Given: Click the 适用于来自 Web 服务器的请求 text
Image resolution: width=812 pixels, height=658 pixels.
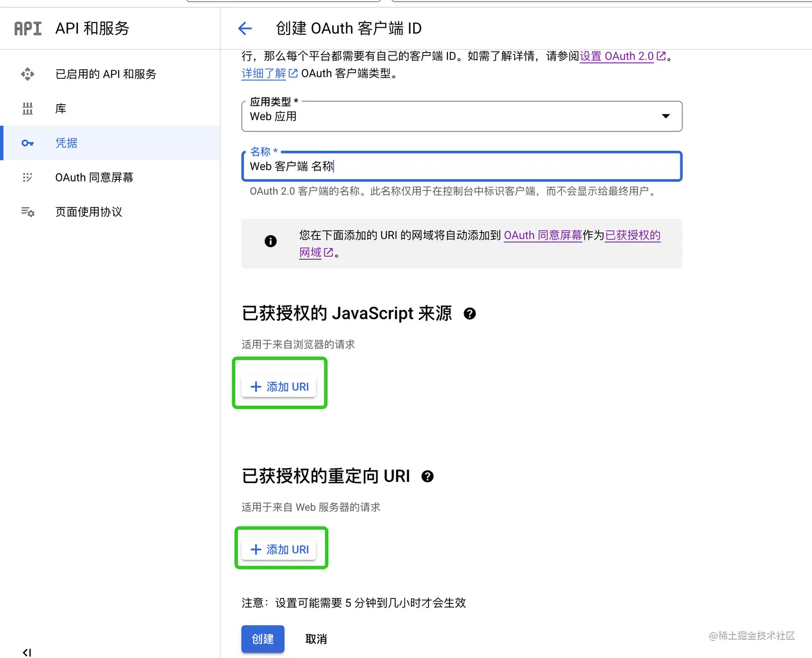Looking at the screenshot, I should pos(311,507).
